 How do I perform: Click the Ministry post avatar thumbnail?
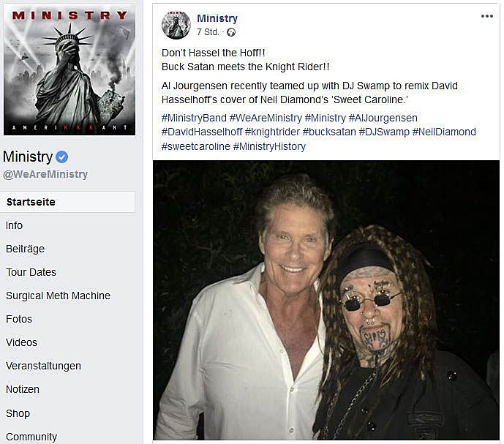(x=176, y=25)
